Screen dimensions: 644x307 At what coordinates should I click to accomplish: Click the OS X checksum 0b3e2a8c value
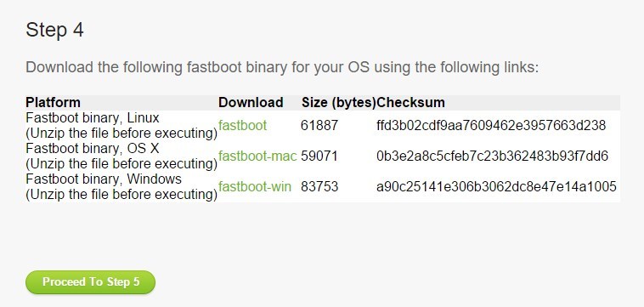coord(492,156)
